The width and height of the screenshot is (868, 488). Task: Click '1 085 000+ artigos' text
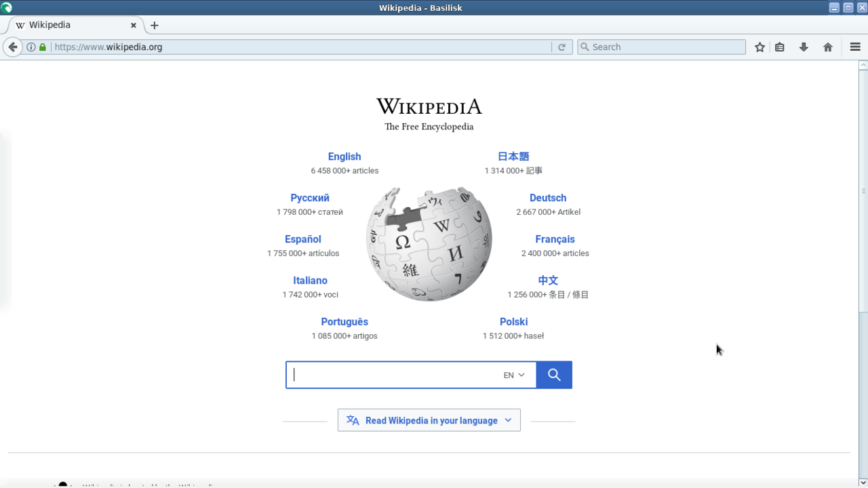pos(344,336)
